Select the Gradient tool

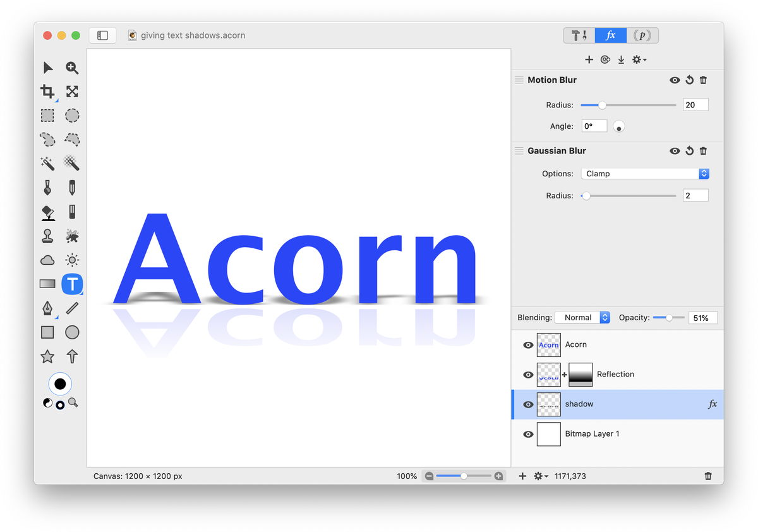pos(48,284)
